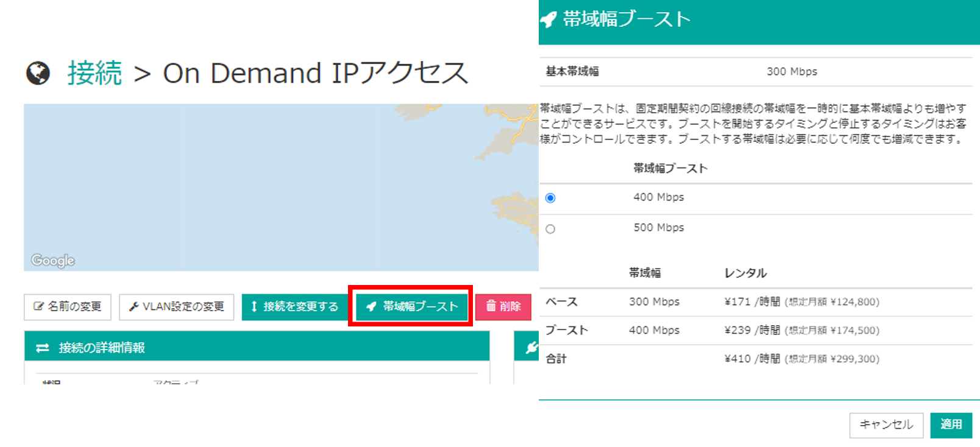Confirm the boost with the 適用 button
Viewport: 980px width, 447px height.
pyautogui.click(x=951, y=425)
